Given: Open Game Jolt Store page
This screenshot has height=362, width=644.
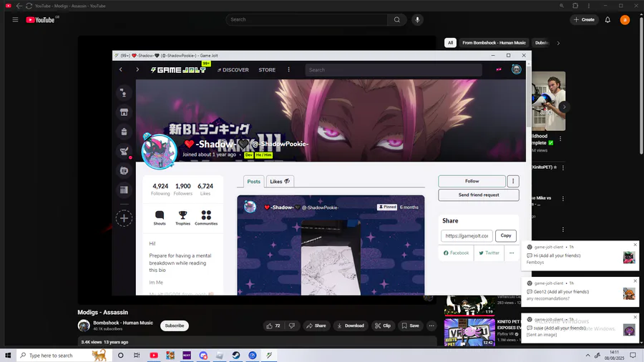Looking at the screenshot, I should coord(267,70).
